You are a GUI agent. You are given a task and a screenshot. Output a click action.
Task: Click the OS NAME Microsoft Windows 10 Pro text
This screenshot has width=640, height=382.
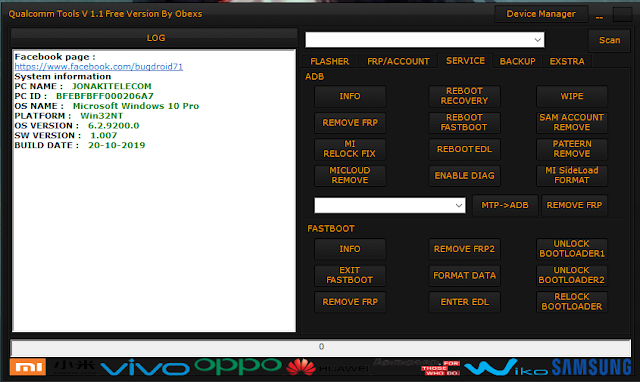pyautogui.click(x=136, y=106)
